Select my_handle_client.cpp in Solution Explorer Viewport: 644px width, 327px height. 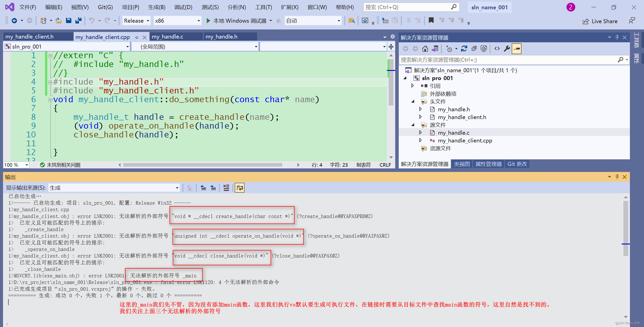point(465,140)
